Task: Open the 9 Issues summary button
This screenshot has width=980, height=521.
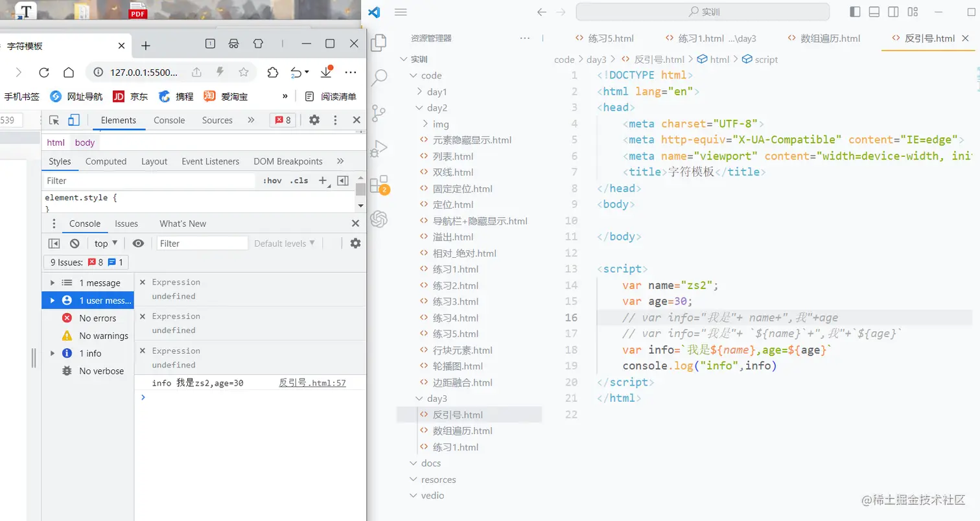Action: [x=86, y=262]
